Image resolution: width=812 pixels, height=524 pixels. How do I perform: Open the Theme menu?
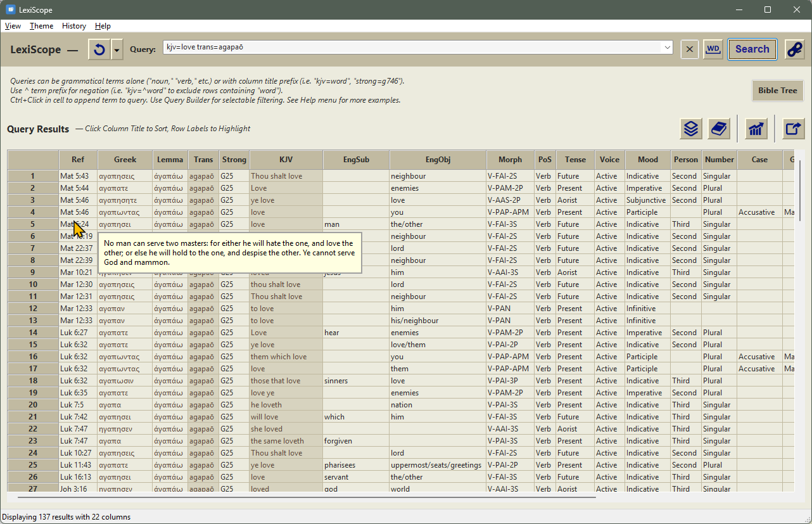point(41,26)
